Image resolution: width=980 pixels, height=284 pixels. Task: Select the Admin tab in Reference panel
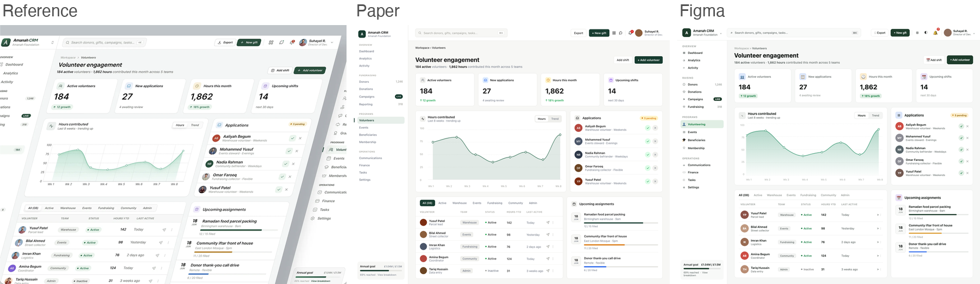coord(148,208)
